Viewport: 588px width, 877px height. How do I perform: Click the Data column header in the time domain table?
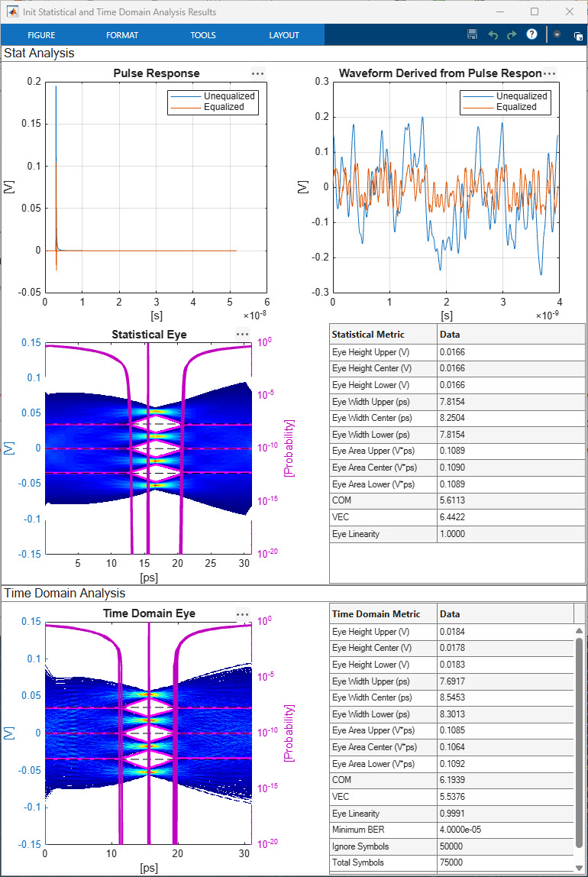506,613
